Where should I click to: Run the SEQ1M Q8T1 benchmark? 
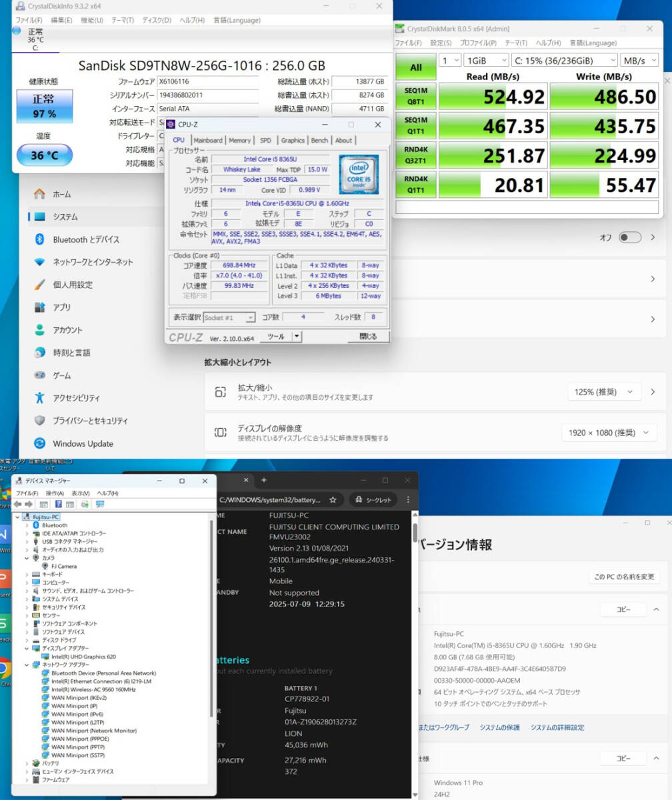416,96
